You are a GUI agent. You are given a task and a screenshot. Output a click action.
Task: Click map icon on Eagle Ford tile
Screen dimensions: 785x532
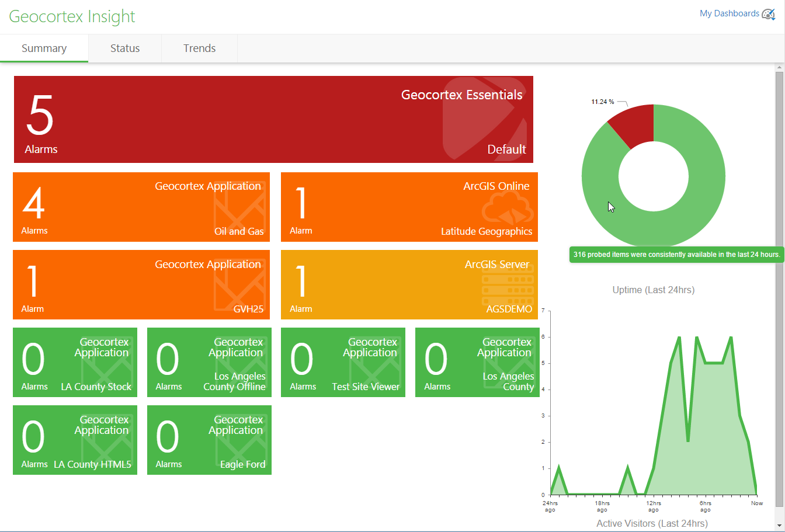click(242, 440)
